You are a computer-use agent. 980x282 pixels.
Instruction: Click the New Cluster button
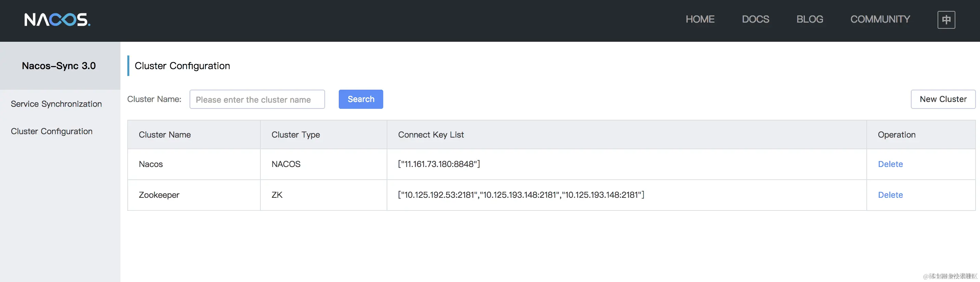coord(943,99)
